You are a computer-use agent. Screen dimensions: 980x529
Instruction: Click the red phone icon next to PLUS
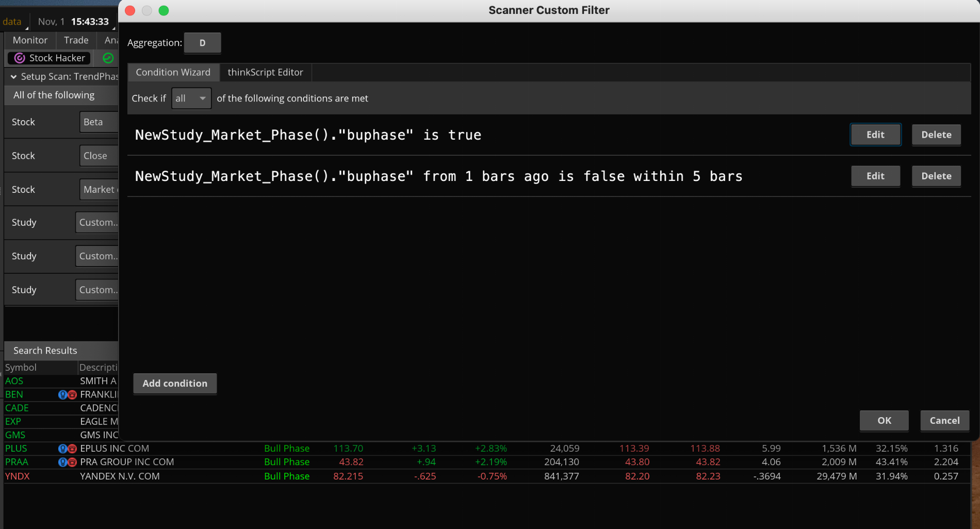coord(72,449)
